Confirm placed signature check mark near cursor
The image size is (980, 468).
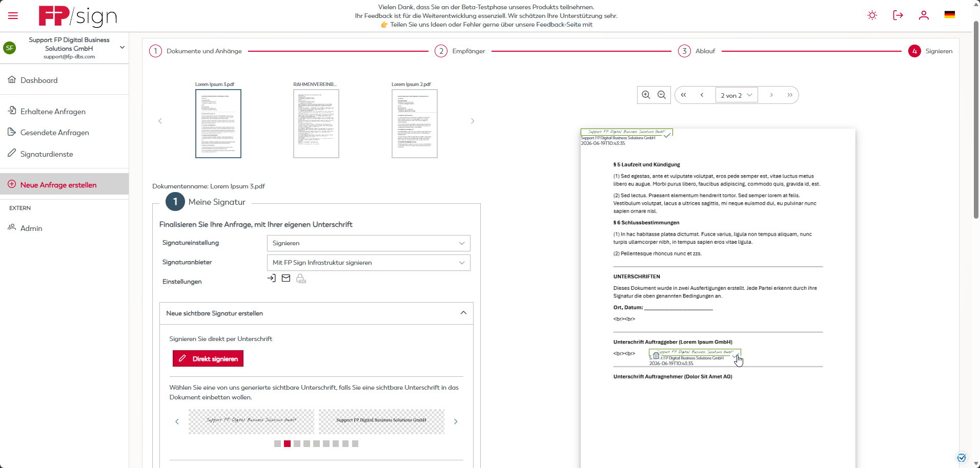tap(736, 355)
